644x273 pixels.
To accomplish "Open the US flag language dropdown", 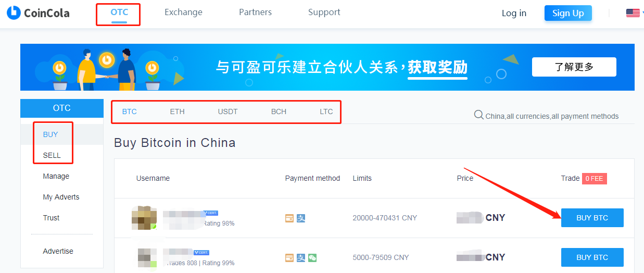I will tap(633, 13).
